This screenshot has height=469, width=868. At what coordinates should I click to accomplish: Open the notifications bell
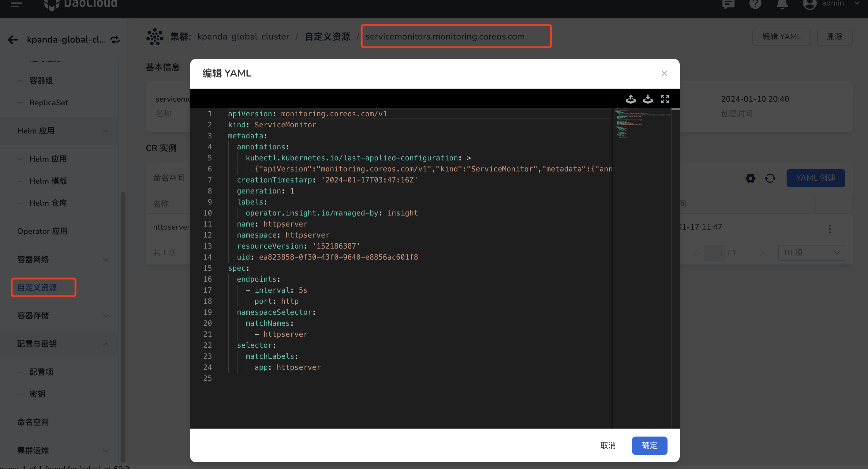point(782,4)
